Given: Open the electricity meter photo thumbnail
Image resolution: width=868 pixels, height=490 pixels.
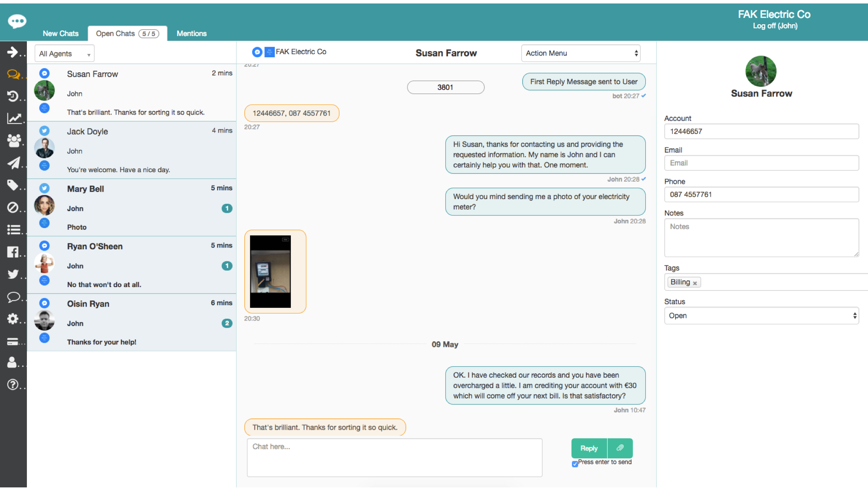Looking at the screenshot, I should tap(270, 271).
